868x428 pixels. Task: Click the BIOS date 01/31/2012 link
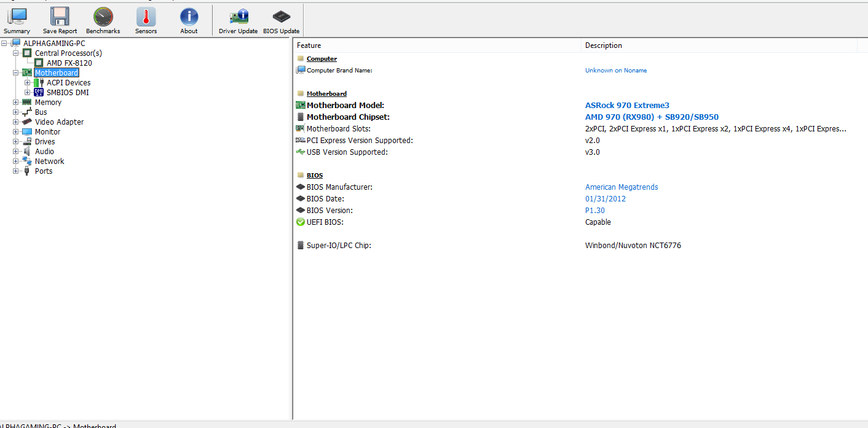click(x=606, y=198)
